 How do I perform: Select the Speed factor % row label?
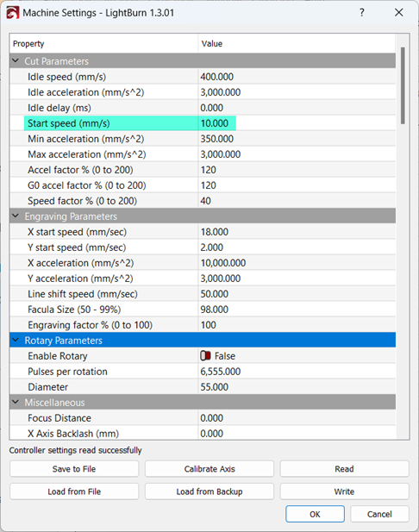(83, 201)
